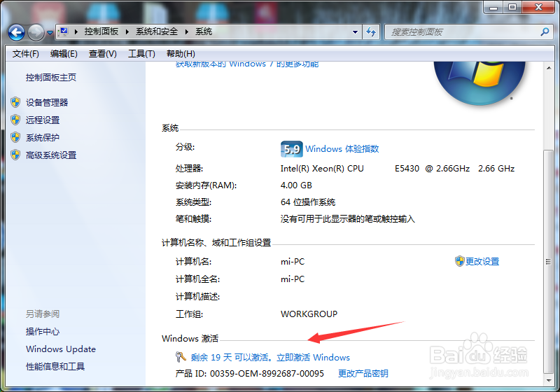This screenshot has width=560, height=392.
Task: Click the 5.9 experience index score badge
Action: [x=291, y=149]
